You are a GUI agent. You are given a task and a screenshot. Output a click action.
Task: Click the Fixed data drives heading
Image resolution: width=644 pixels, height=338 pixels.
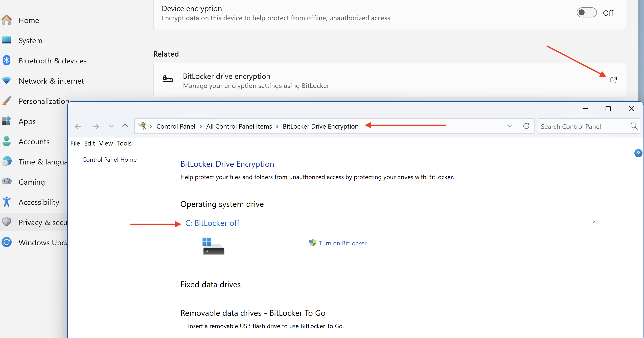[211, 284]
